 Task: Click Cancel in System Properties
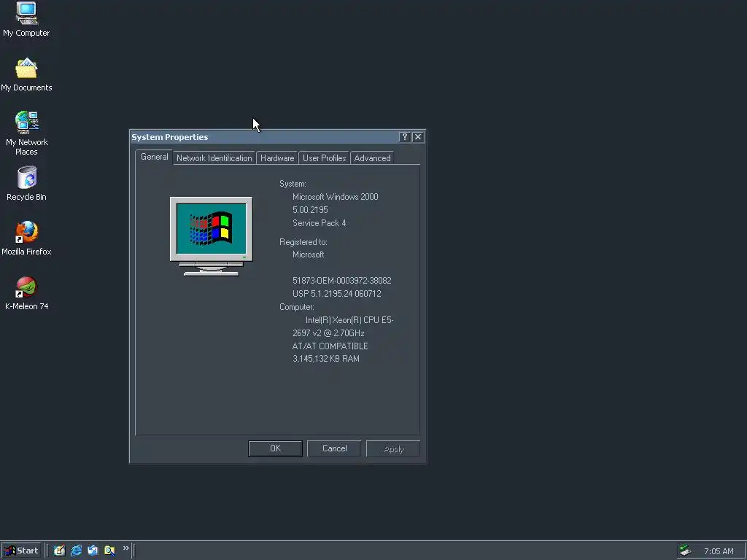(334, 448)
